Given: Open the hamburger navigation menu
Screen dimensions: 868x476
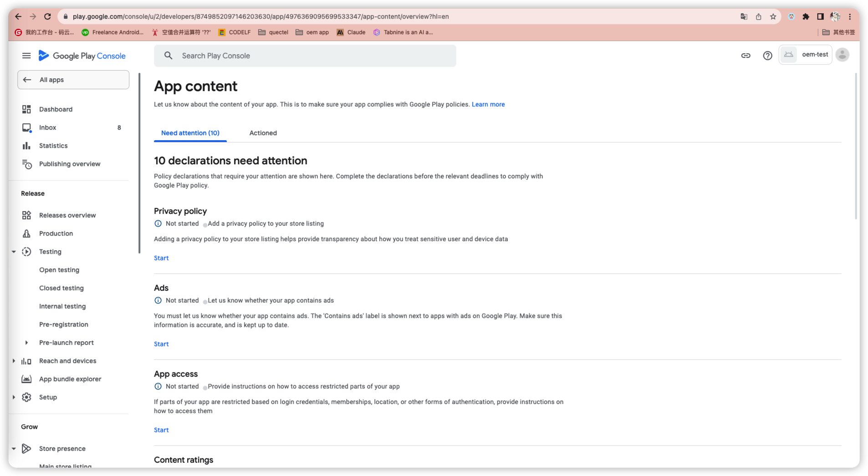Looking at the screenshot, I should (26, 56).
